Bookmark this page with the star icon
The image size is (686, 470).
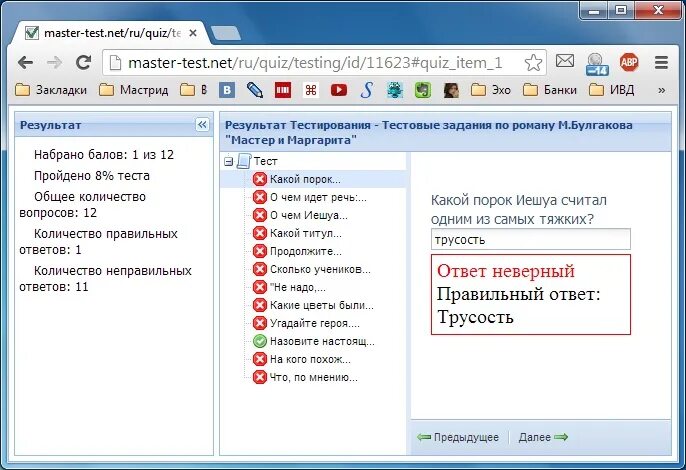533,63
